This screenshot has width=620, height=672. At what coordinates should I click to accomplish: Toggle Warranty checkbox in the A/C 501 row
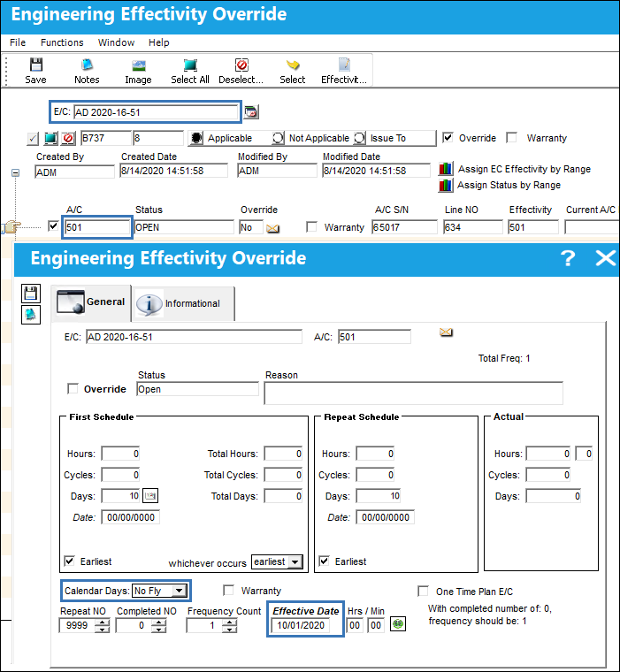[x=311, y=226]
